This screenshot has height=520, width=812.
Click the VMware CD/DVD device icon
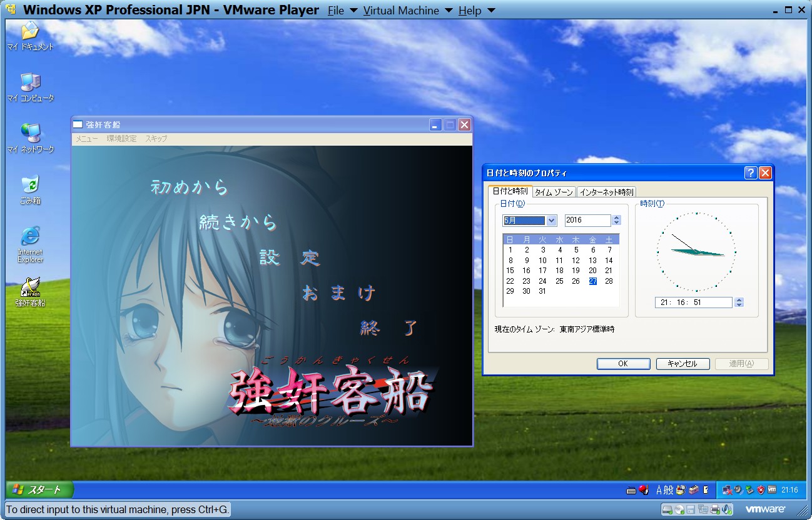(679, 509)
